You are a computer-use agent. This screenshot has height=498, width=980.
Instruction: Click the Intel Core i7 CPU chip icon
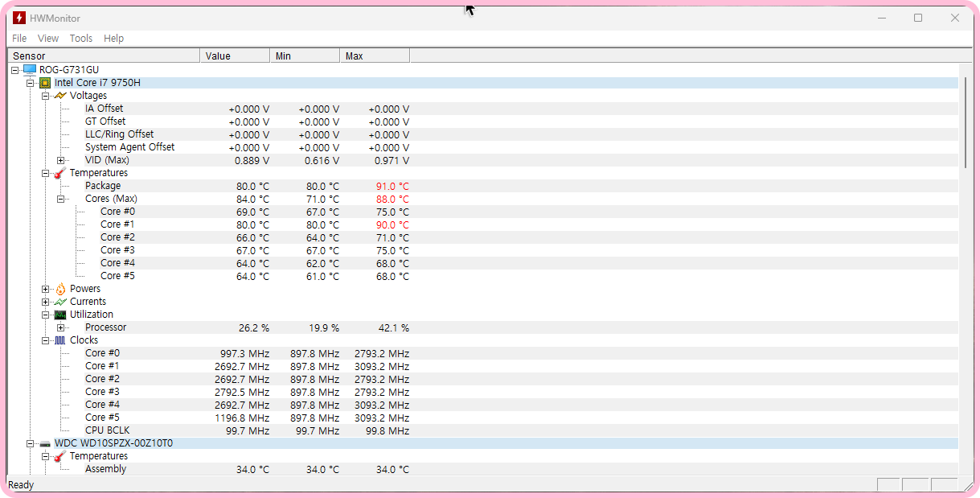[x=46, y=83]
